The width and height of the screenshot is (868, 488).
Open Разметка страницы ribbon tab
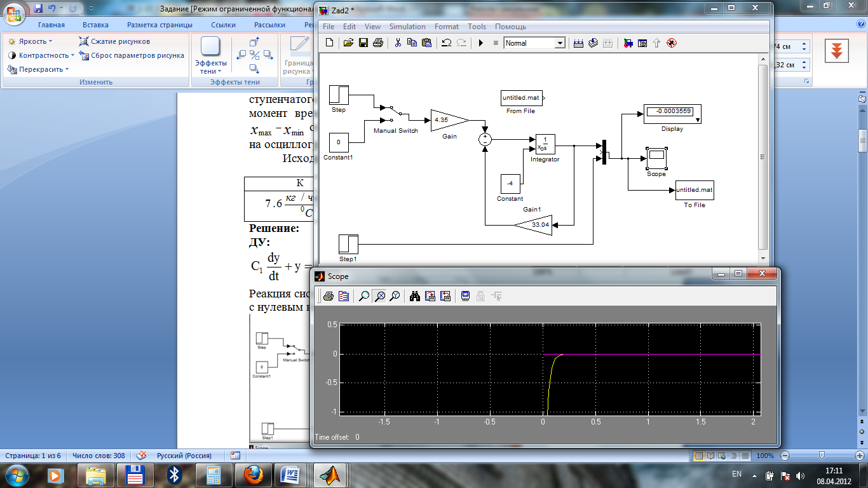pos(159,25)
